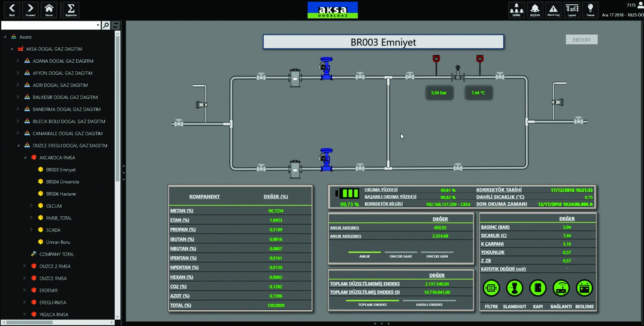
Task: Click the SLAMSHUT status icon
Action: point(514,288)
